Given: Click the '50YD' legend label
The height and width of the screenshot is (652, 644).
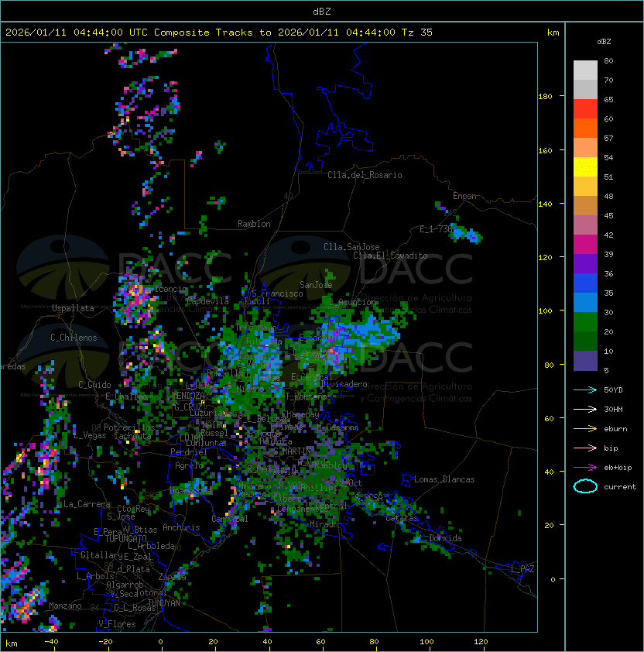Looking at the screenshot, I should [613, 390].
